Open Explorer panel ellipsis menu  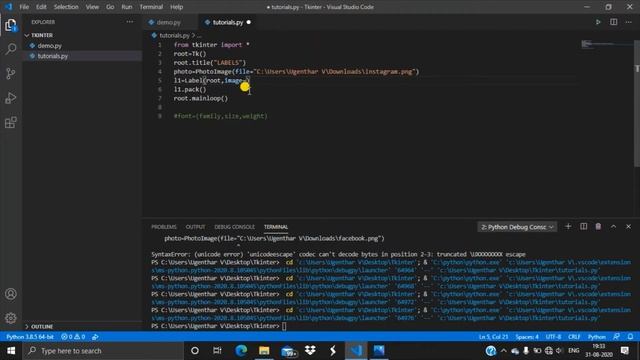point(130,22)
